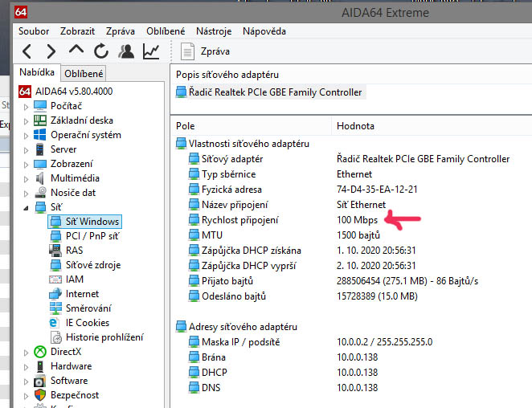Expand the Software tree node
Image resolution: width=532 pixels, height=408 pixels.
coord(27,381)
